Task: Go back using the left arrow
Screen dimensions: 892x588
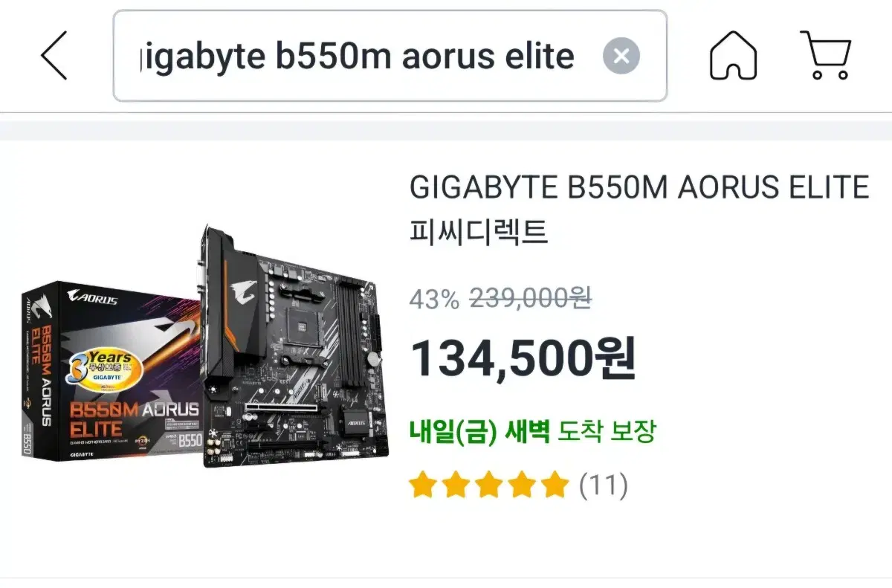Action: tap(55, 56)
